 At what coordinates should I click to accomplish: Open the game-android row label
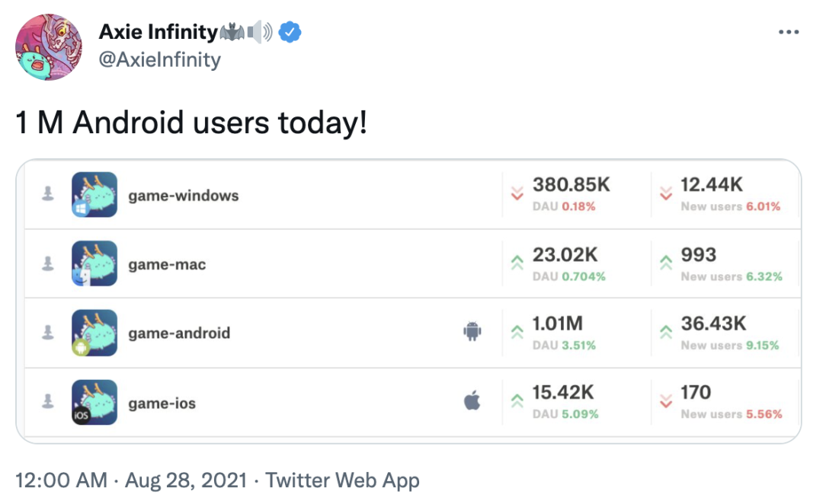point(179,333)
